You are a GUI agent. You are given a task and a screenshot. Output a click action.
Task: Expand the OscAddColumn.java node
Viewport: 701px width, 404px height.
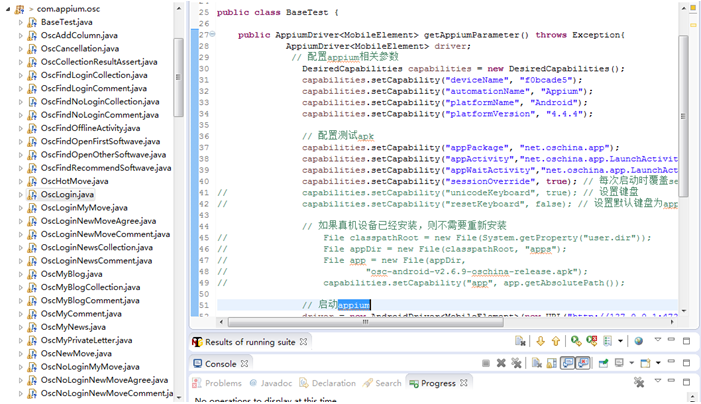pyautogui.click(x=21, y=36)
